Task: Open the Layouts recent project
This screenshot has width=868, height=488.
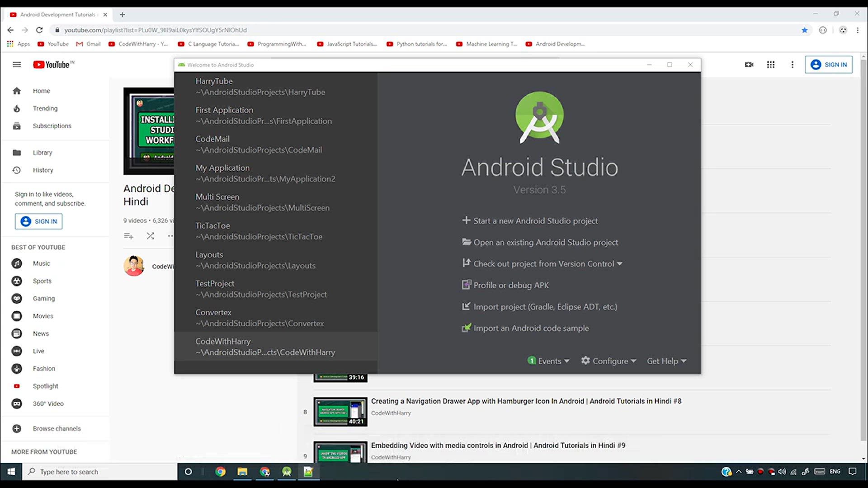Action: point(276,260)
